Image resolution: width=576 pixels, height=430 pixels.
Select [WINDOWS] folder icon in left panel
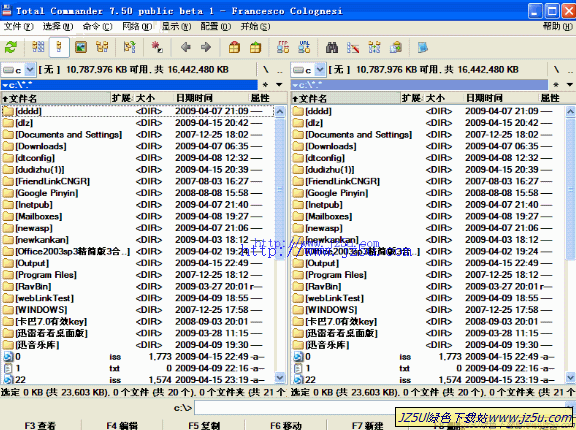pyautogui.click(x=8, y=310)
